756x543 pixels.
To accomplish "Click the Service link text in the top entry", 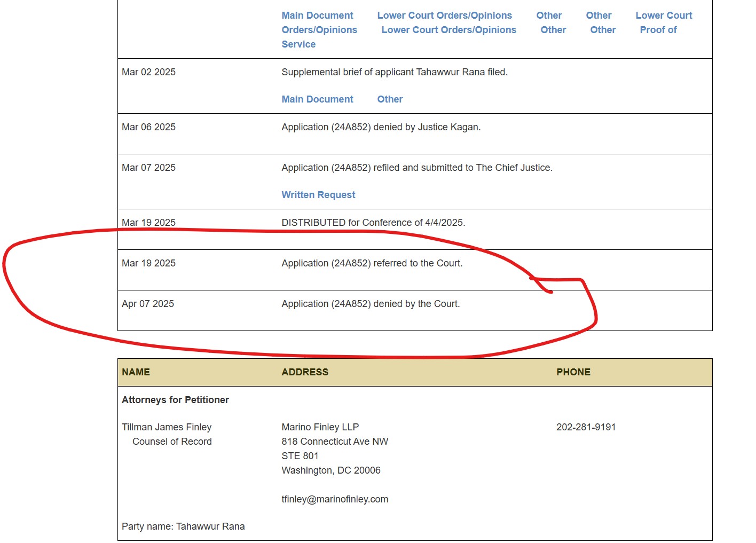I will coord(298,44).
